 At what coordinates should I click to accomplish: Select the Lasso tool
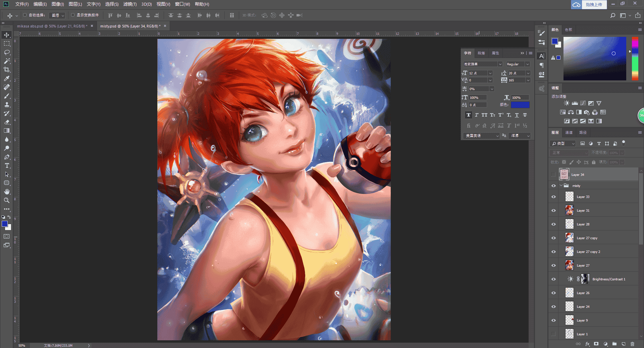(7, 52)
